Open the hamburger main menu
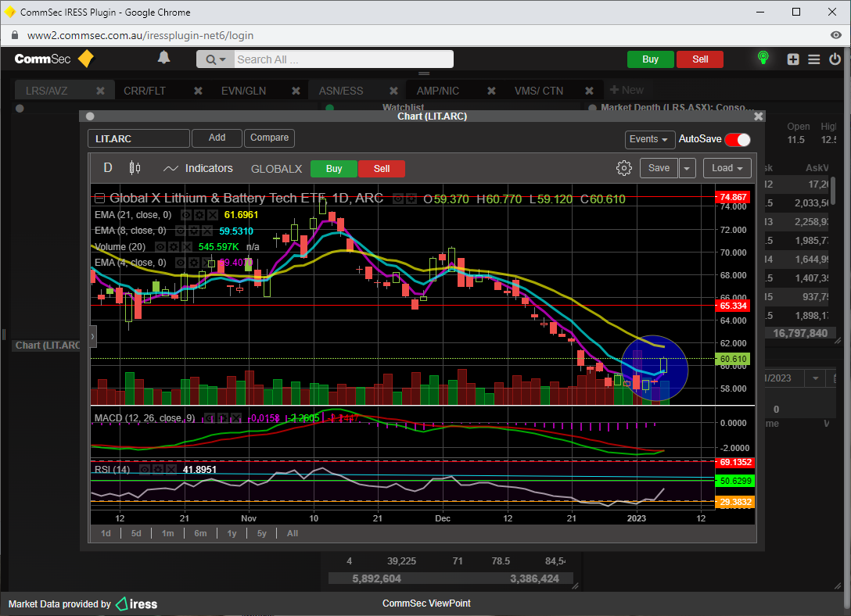This screenshot has height=616, width=851. coord(814,59)
